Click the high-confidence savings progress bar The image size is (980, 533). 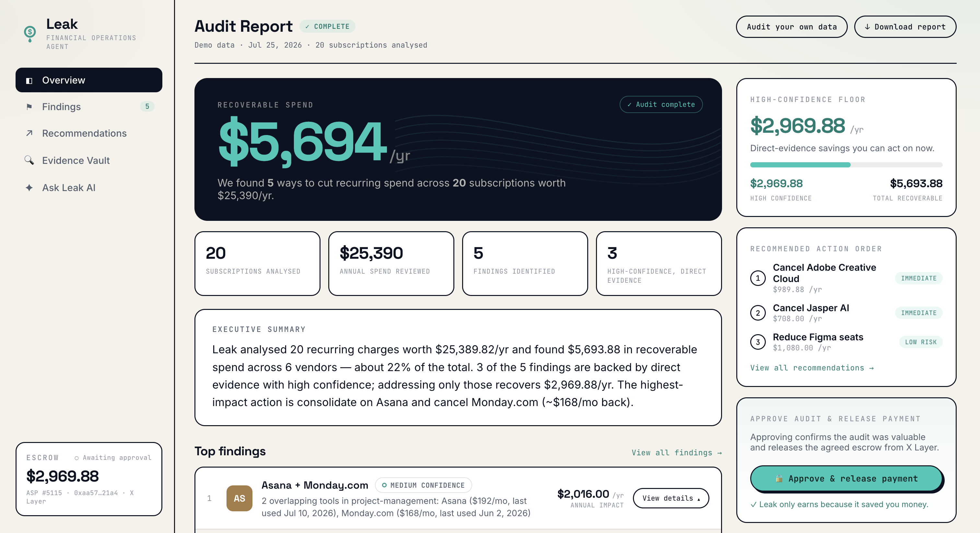pos(846,165)
